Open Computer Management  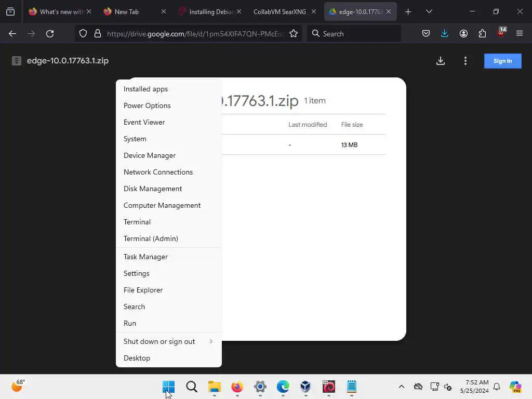coord(169,205)
